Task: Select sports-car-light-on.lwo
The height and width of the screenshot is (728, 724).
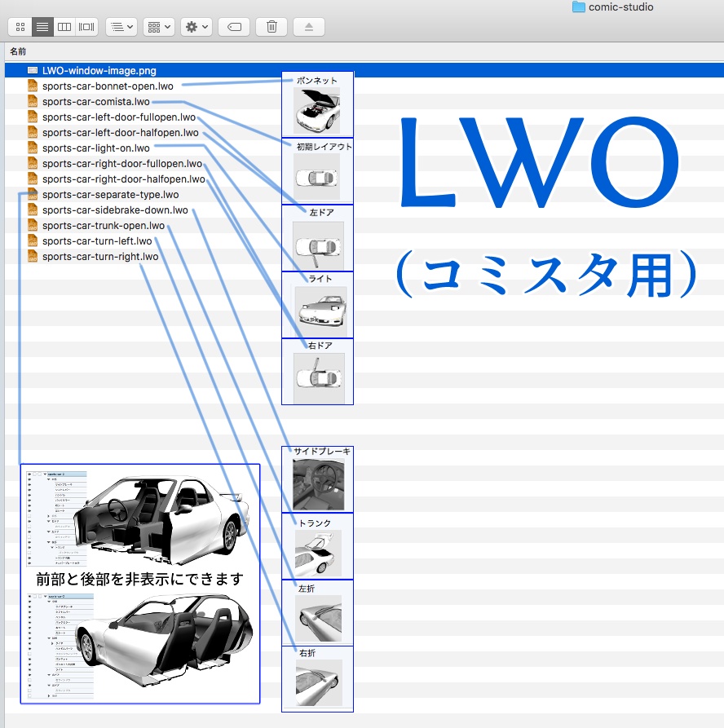Action: point(96,148)
